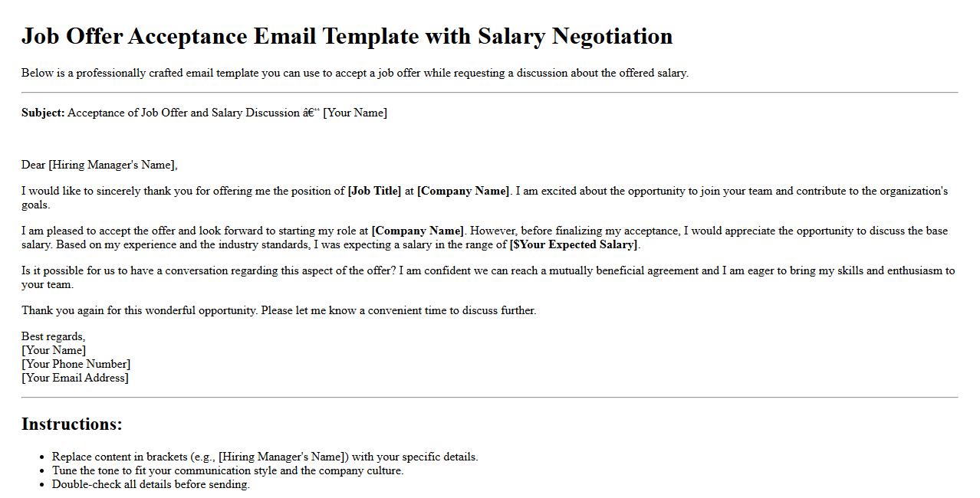Click the "Replace content in brackets" bullet item
Viewport: 980px width, 498px height.
265,457
